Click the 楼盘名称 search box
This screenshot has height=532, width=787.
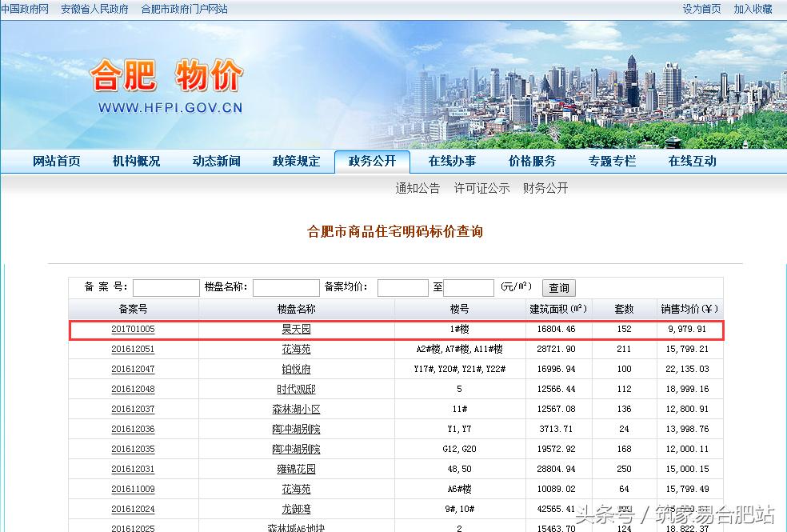click(x=287, y=286)
